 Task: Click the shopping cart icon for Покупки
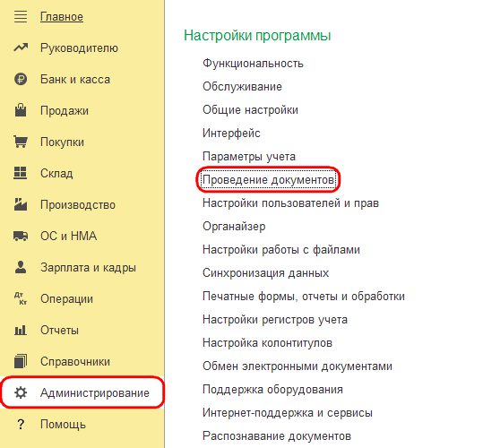pos(21,142)
